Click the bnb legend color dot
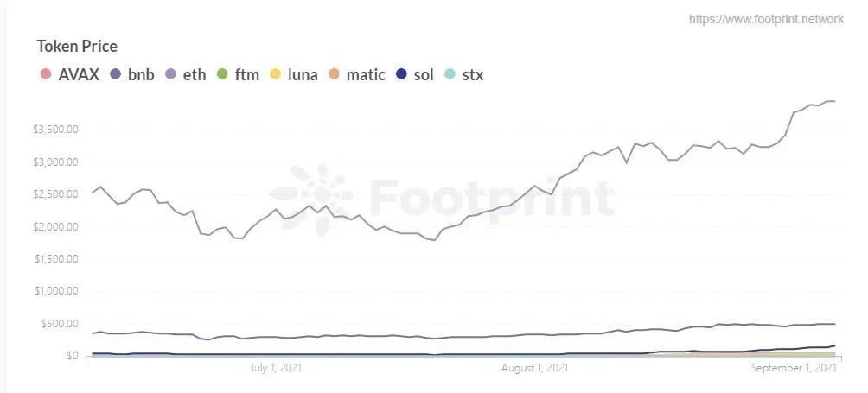868x393 pixels. pos(116,74)
